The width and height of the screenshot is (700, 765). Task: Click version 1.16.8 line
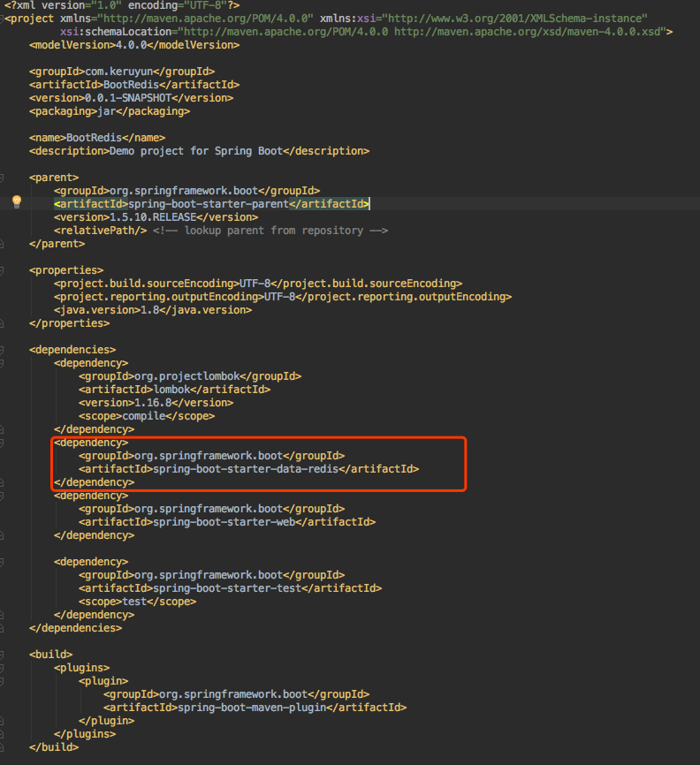click(156, 403)
